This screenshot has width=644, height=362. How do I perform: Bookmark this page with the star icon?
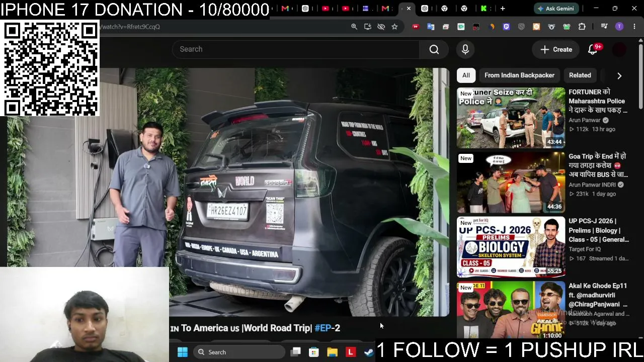click(394, 27)
